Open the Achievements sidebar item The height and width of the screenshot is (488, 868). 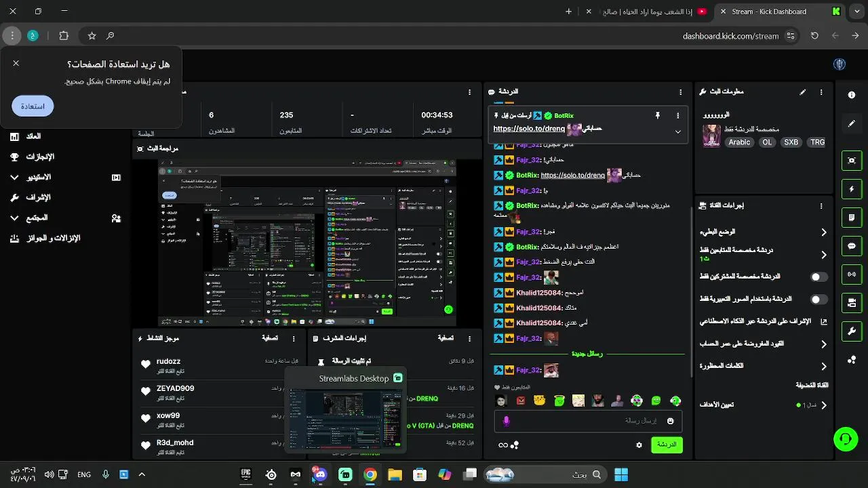point(33,157)
